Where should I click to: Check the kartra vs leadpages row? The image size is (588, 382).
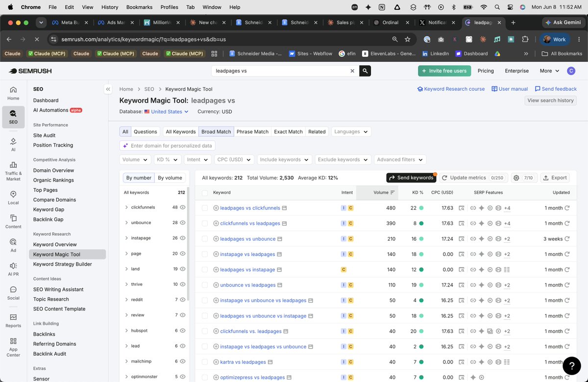[x=205, y=362]
